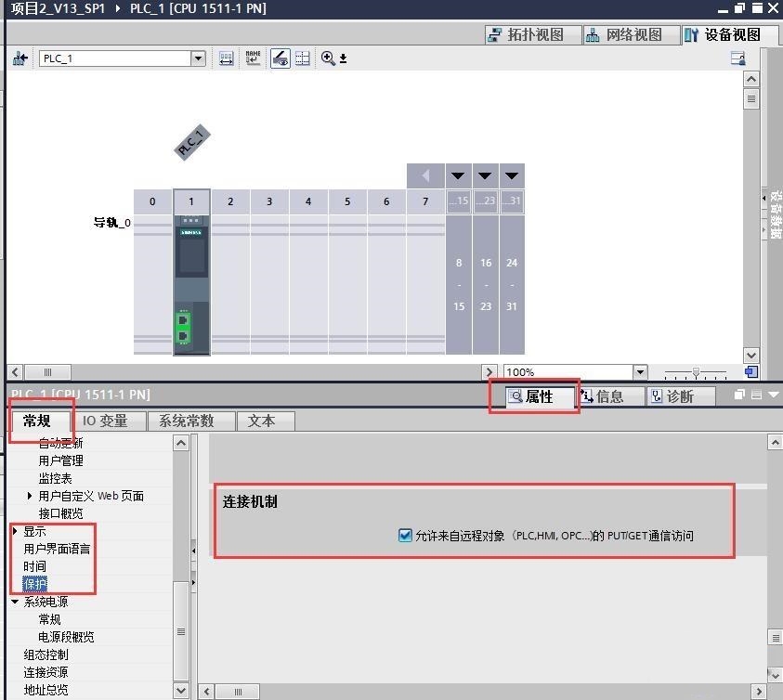Select the device network icon left of PLC_1 box
The height and width of the screenshot is (700, 783).
tap(20, 58)
